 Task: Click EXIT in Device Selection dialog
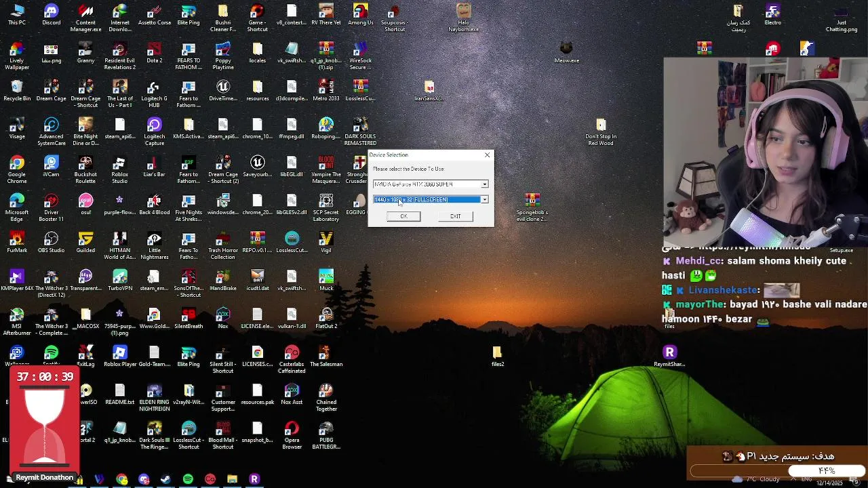(455, 216)
